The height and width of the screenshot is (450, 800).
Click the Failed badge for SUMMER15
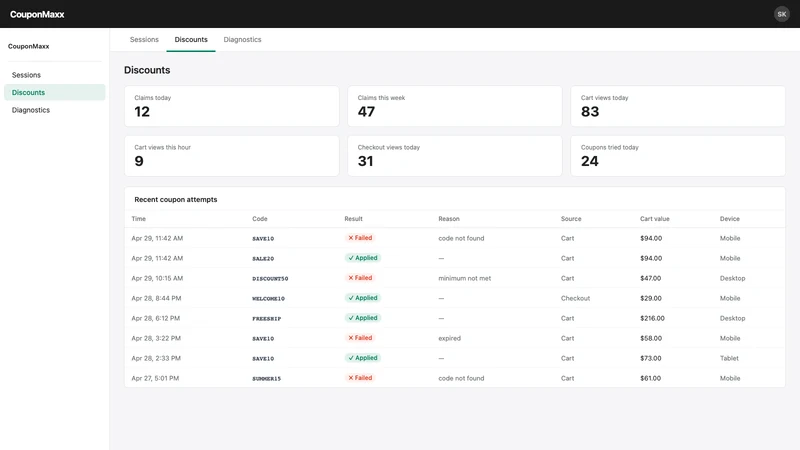pos(360,378)
